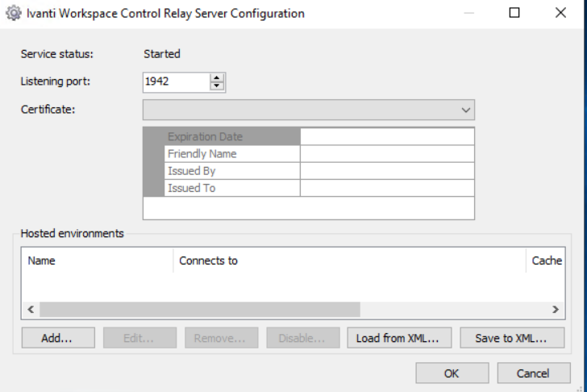Click the Certificate label
587x392 pixels.
click(x=48, y=110)
